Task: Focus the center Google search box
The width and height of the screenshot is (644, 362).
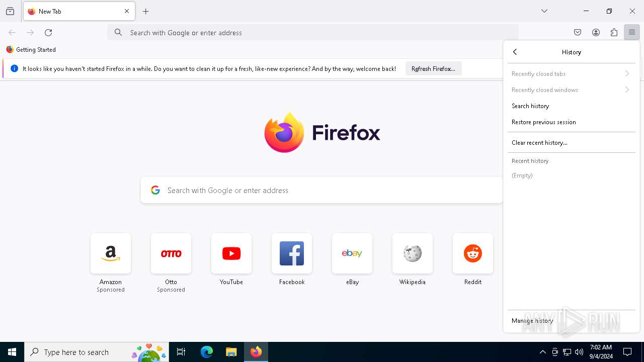Action: pyautogui.click(x=322, y=191)
